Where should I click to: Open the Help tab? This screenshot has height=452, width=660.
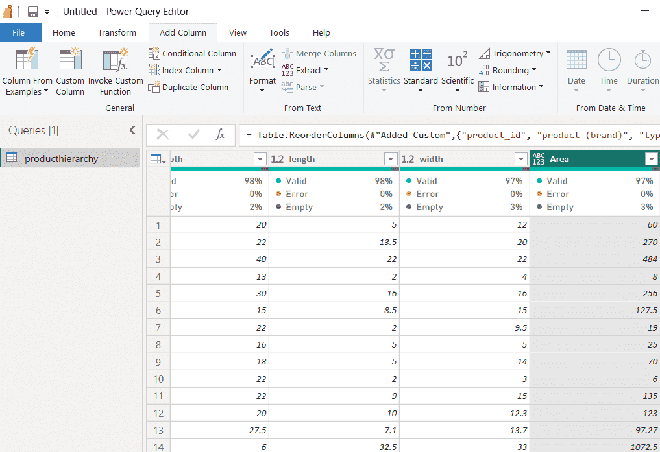pyautogui.click(x=321, y=33)
